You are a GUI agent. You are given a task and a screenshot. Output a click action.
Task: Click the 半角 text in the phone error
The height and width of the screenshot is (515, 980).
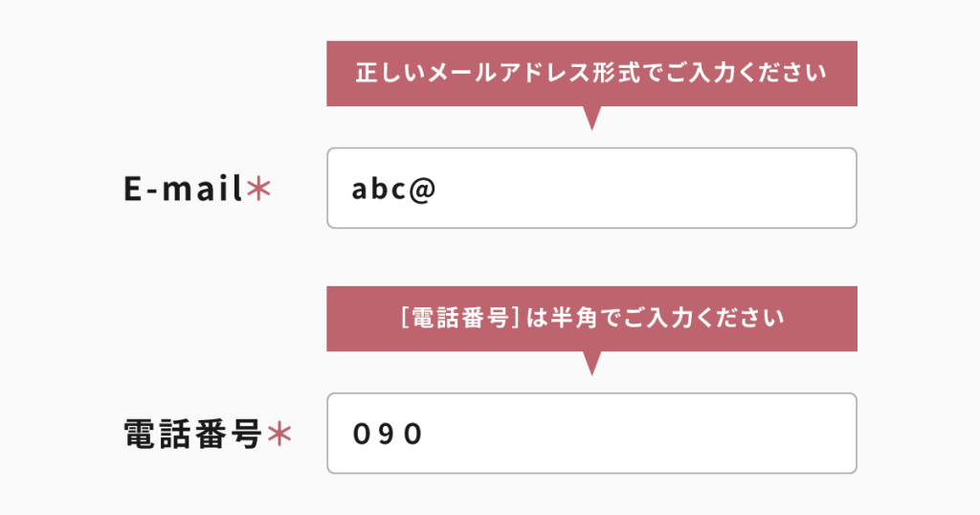point(571,318)
